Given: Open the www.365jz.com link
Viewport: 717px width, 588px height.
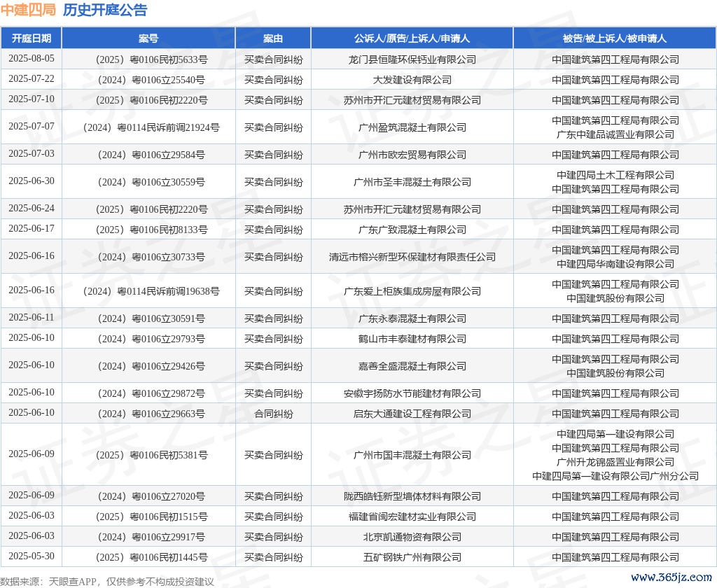Looking at the screenshot, I should (x=671, y=577).
